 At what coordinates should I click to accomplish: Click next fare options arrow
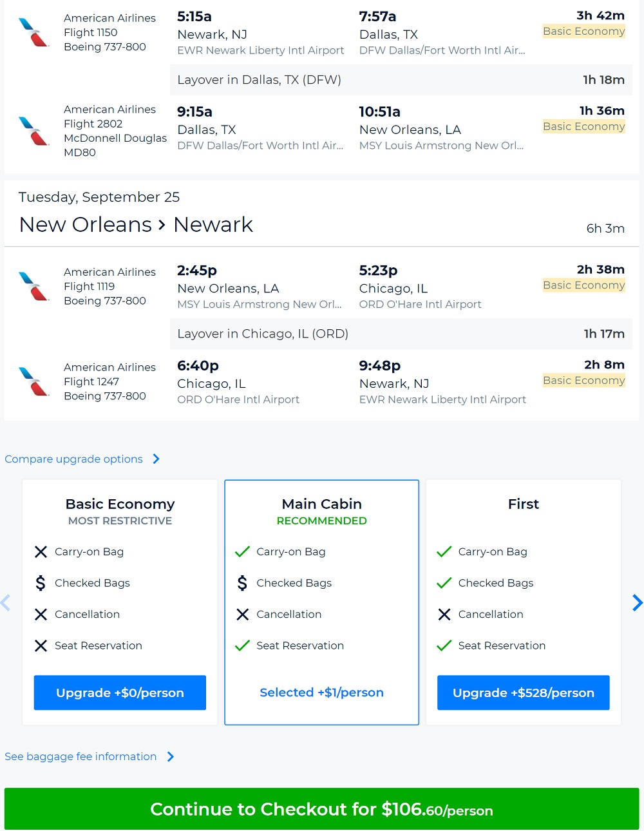coord(637,603)
